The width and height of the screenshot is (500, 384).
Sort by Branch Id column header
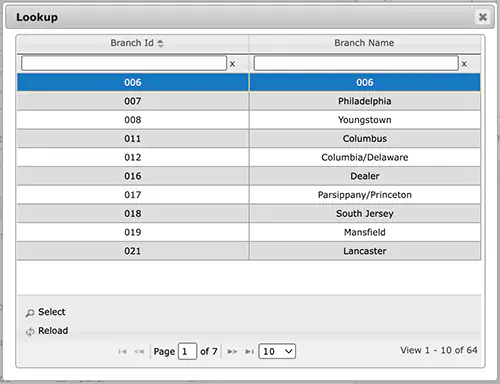133,43
